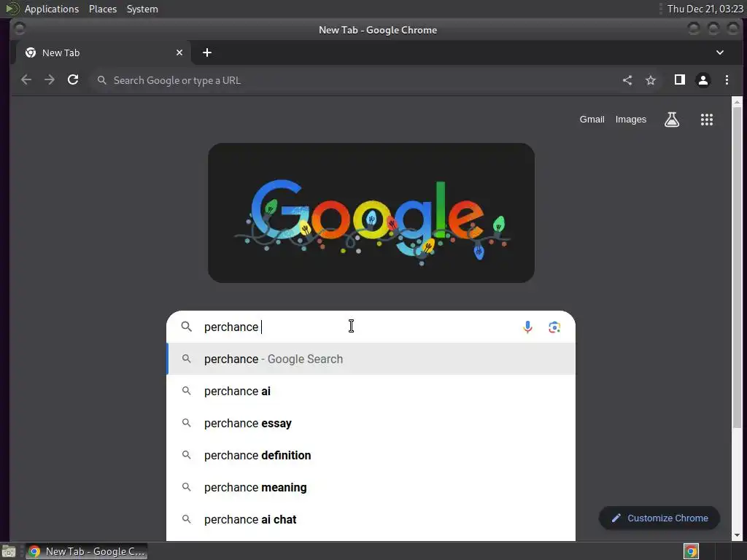Go forward using the browser forward arrow
Viewport: 747px width, 560px height.
click(x=50, y=80)
